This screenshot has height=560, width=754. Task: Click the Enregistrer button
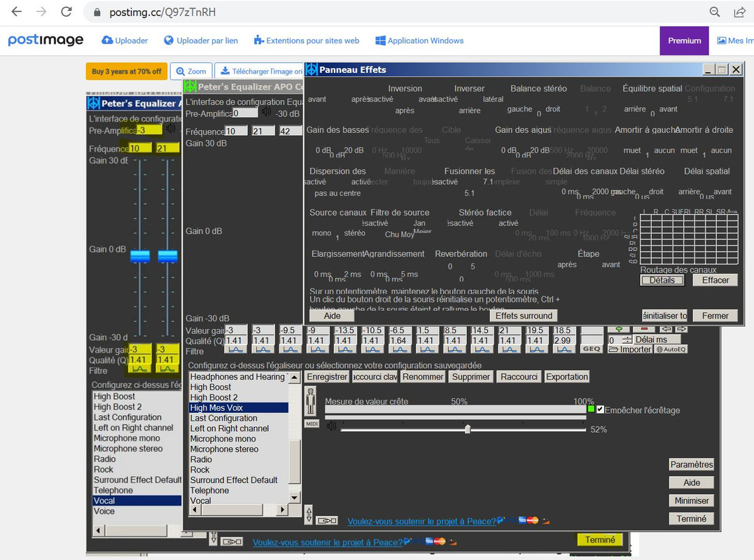pos(327,377)
